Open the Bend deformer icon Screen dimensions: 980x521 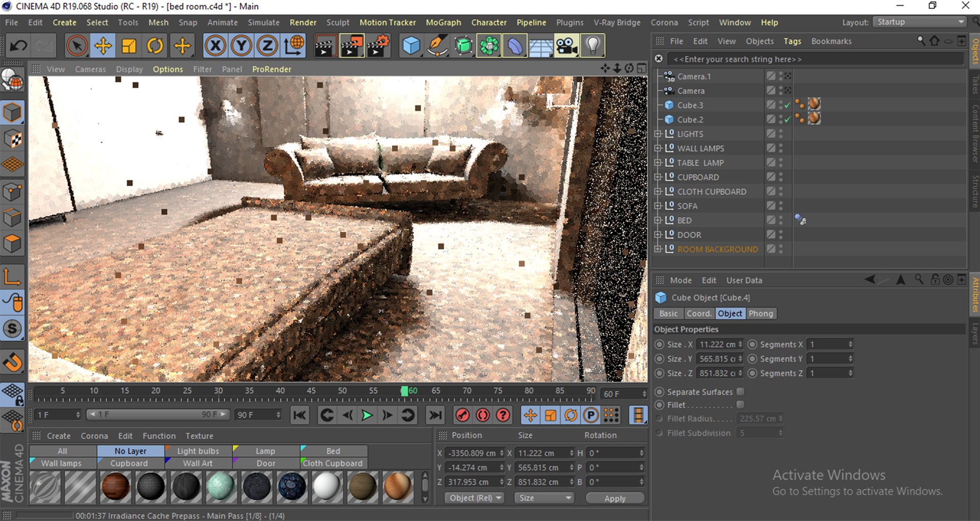click(x=515, y=46)
